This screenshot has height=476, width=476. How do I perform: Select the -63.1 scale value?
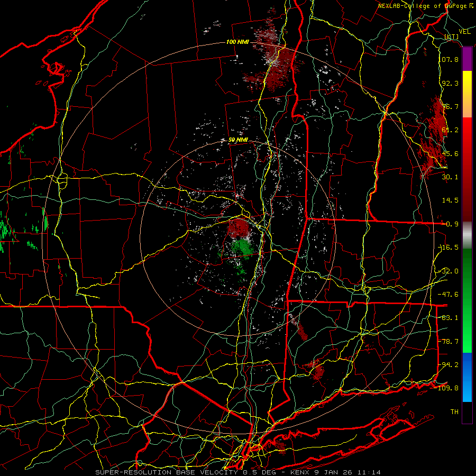(x=448, y=318)
